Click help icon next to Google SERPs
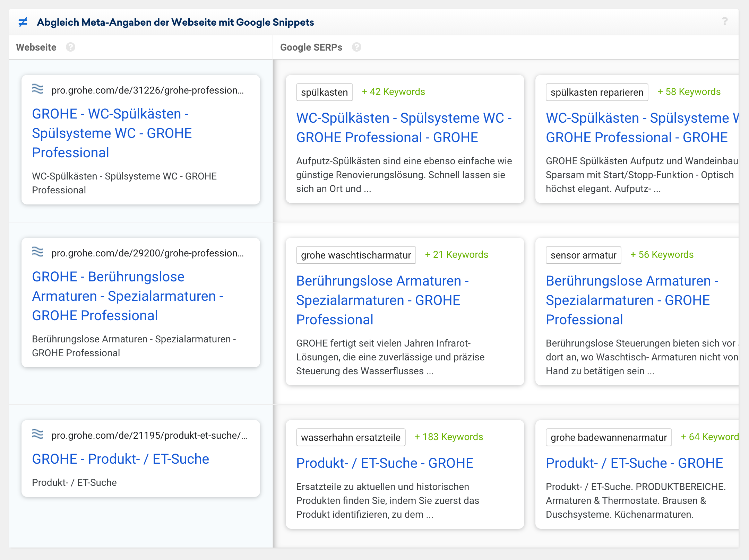The height and width of the screenshot is (560, 749). 356,47
